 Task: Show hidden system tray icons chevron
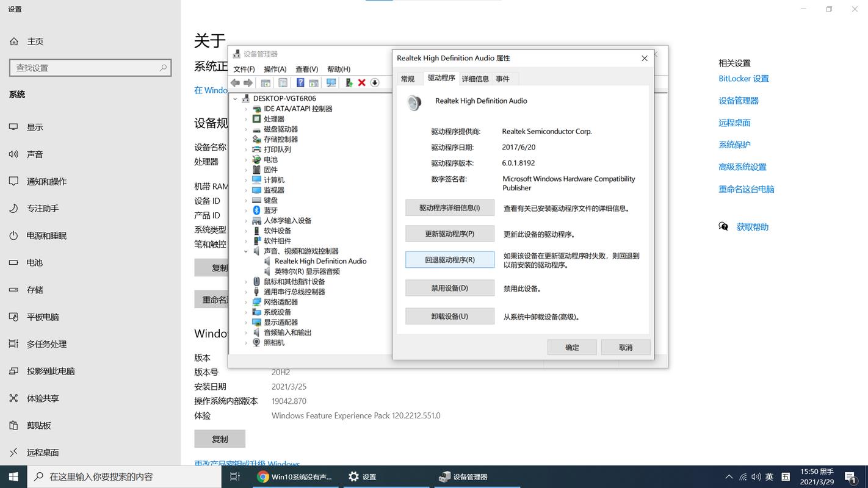click(x=729, y=477)
